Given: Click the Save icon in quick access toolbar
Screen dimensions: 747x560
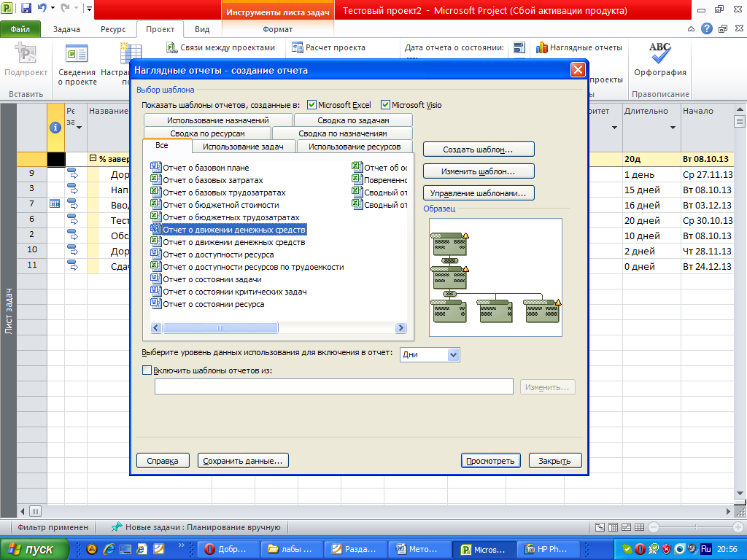Looking at the screenshot, I should [26, 8].
